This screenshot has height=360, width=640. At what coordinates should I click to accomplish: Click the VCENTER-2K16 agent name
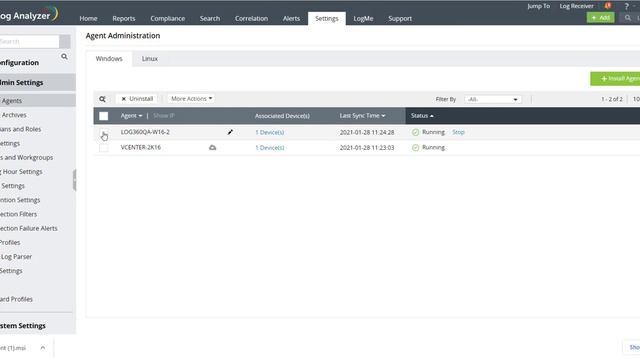(141, 147)
